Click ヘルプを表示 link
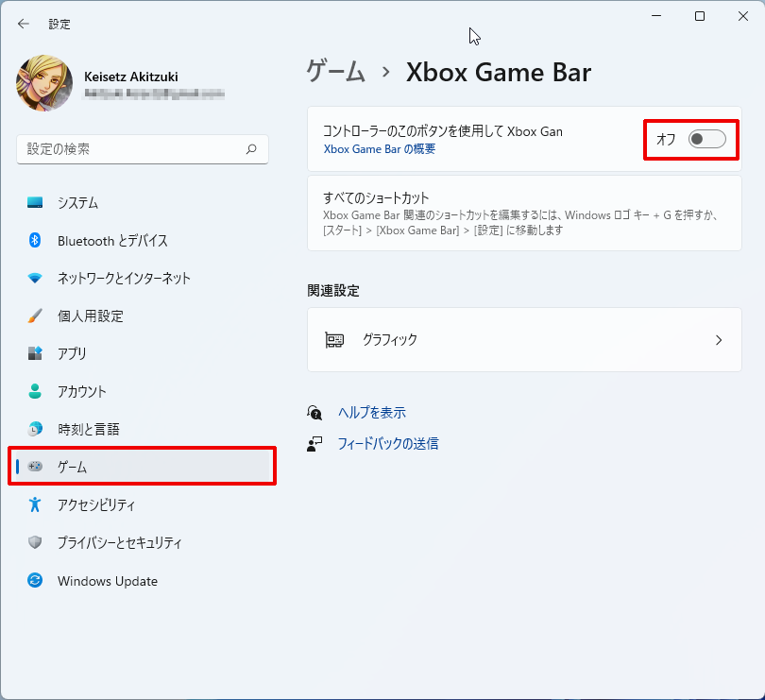765x700 pixels. pos(372,413)
